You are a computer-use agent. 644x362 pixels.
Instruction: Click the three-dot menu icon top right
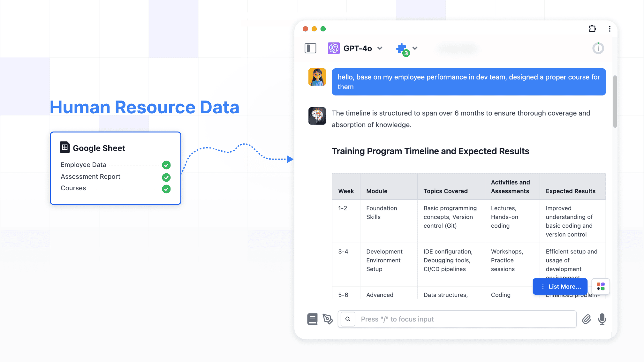[x=610, y=29]
